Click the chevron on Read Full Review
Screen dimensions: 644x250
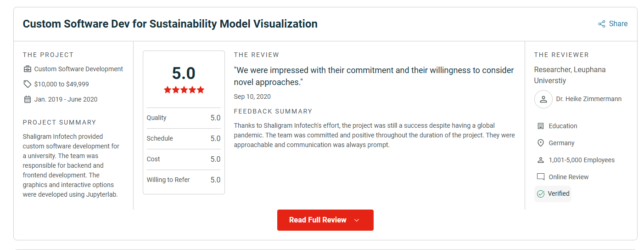pyautogui.click(x=357, y=220)
